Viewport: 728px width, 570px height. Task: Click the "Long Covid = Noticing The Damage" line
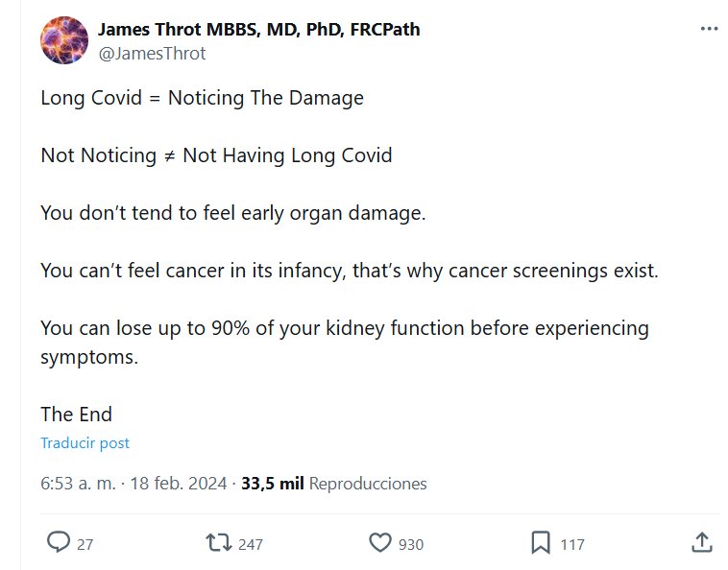[x=202, y=98]
